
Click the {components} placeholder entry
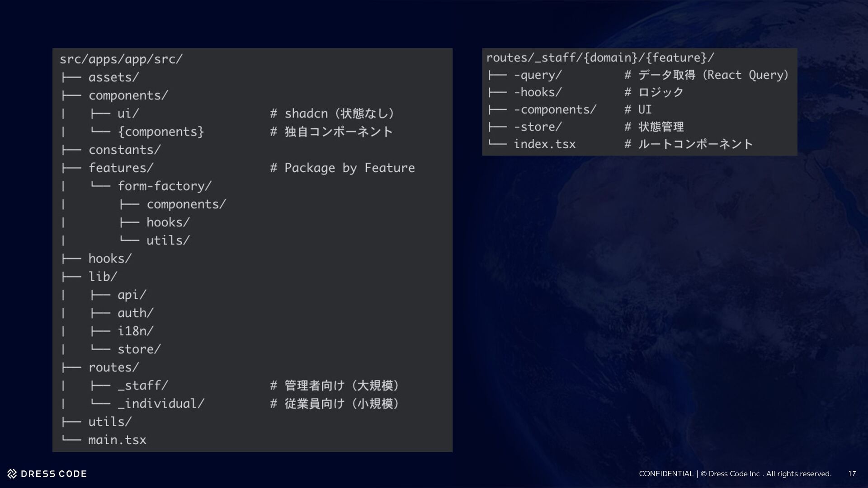[160, 131]
